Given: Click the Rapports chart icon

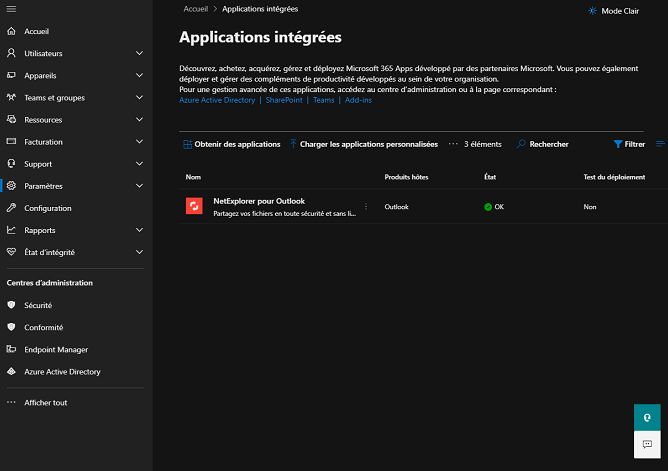Looking at the screenshot, I should (12, 230).
